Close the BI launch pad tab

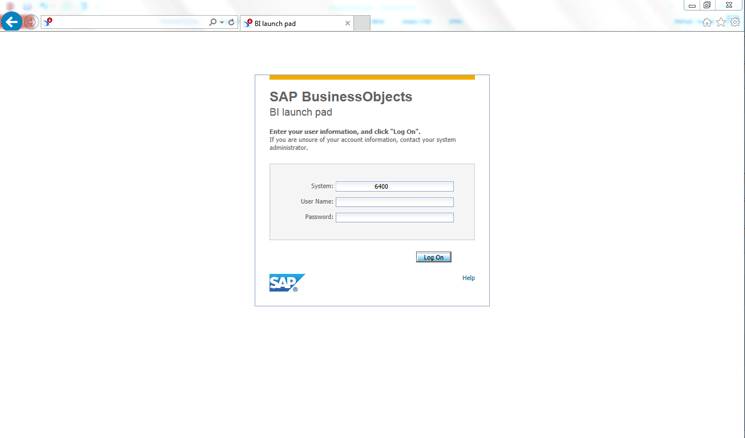347,23
